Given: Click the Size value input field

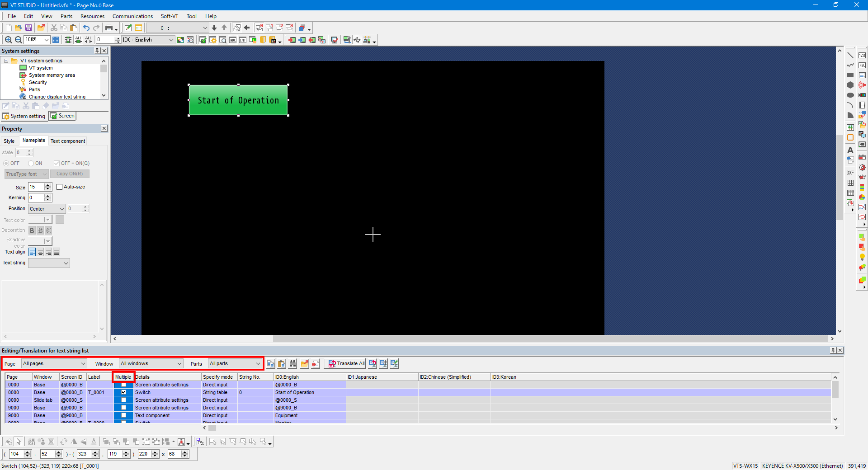Looking at the screenshot, I should click(x=36, y=187).
